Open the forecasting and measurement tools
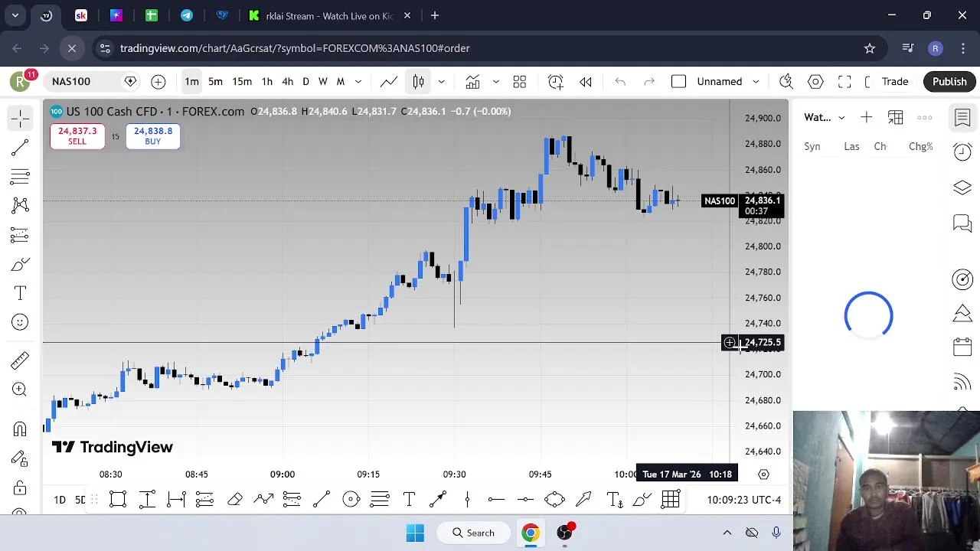Image resolution: width=980 pixels, height=551 pixels. click(x=21, y=235)
